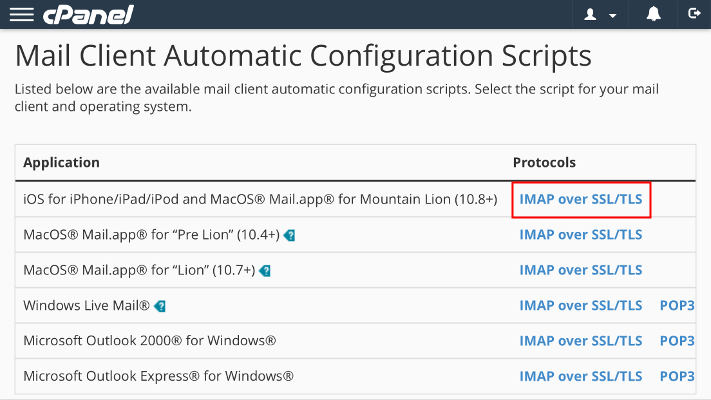The height and width of the screenshot is (400, 711).
Task: Download IMAP over SSL/TLS for Windows Live Mail
Action: 581,305
